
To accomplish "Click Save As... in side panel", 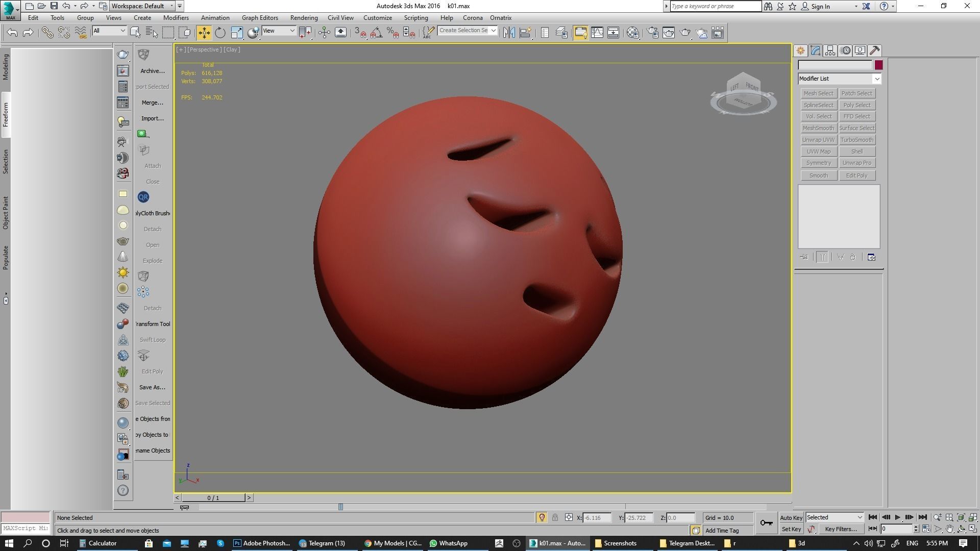I will pos(152,387).
